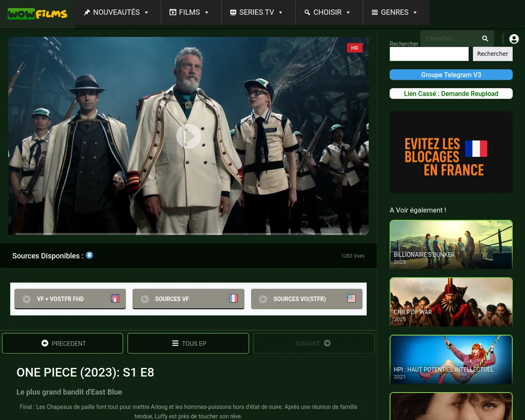
Task: Open Lien Cassé : Demande Reupload link
Action: point(451,94)
